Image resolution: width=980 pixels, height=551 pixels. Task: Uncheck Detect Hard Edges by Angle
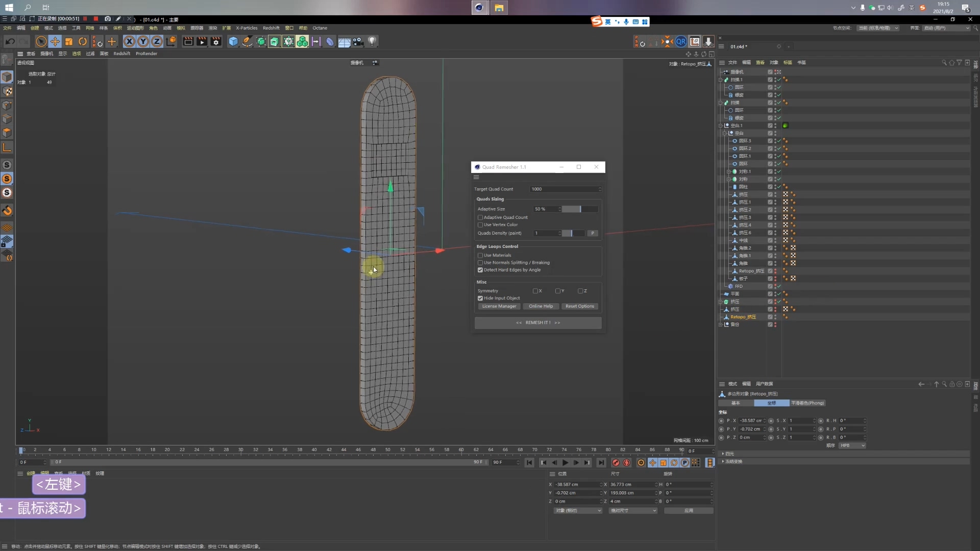(x=480, y=270)
